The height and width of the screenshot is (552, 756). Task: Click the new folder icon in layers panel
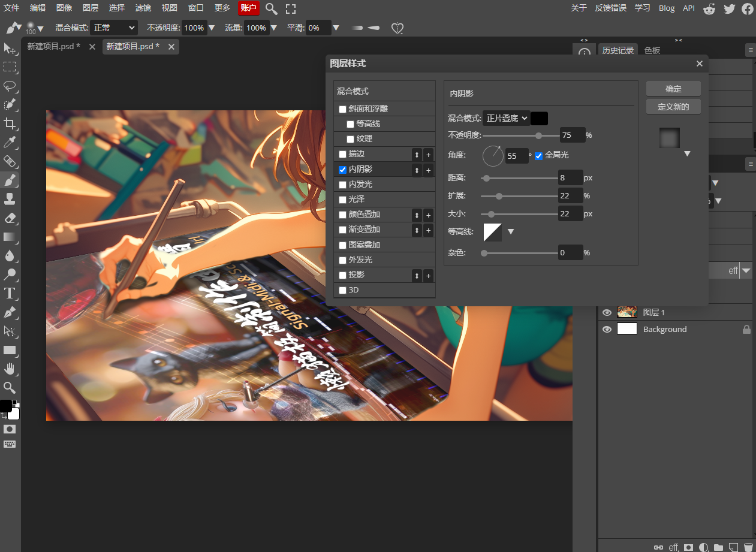pos(718,547)
